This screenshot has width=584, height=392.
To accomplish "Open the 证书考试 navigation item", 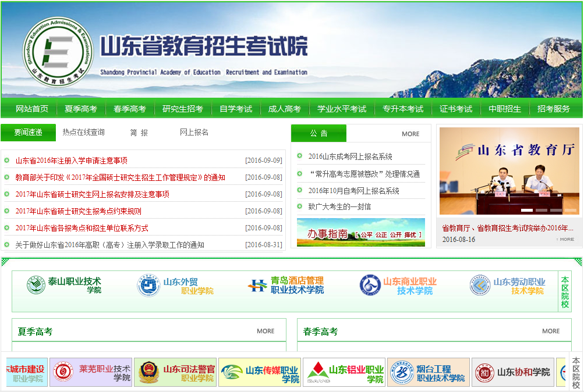I will pyautogui.click(x=456, y=109).
